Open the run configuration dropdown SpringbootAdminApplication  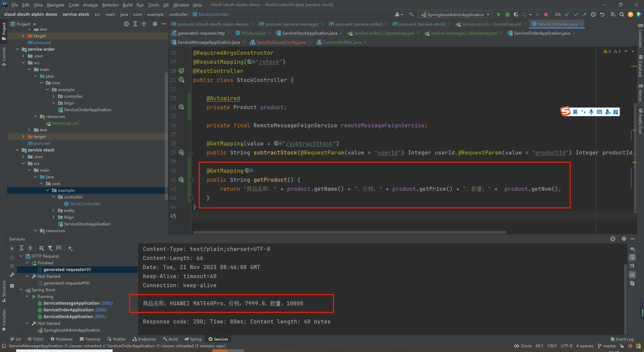pyautogui.click(x=455, y=14)
